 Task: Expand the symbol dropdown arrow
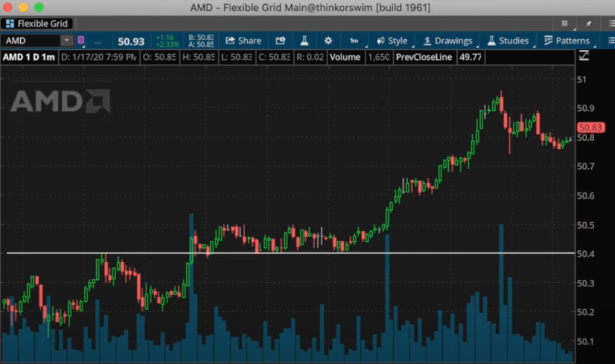pyautogui.click(x=66, y=40)
